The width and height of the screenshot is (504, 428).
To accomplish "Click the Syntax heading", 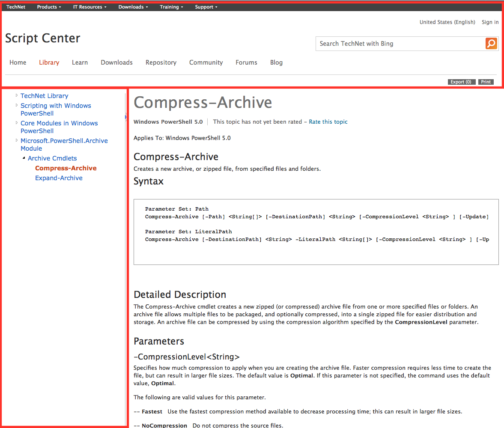I will click(149, 181).
